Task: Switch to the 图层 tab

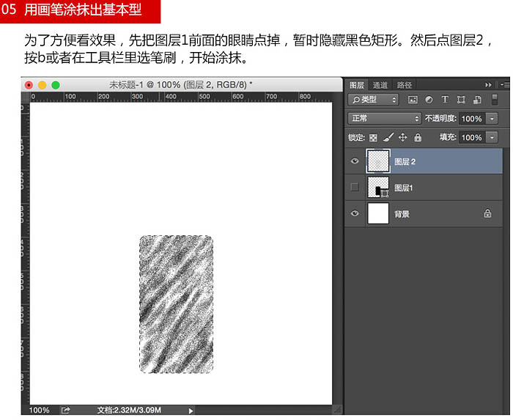Action: [357, 85]
